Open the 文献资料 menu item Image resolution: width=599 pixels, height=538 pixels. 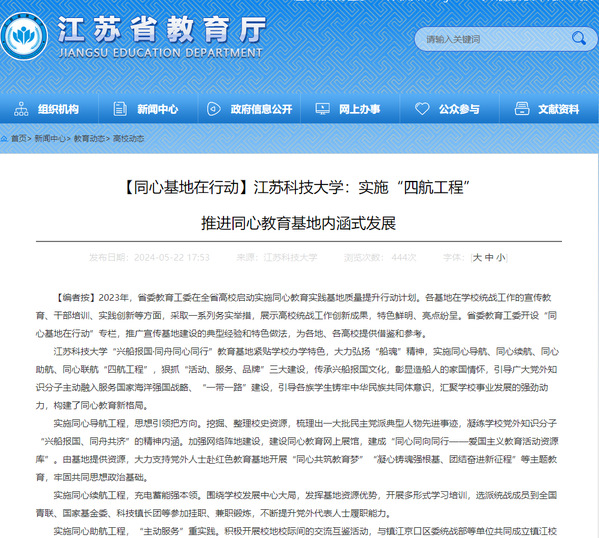pos(559,109)
